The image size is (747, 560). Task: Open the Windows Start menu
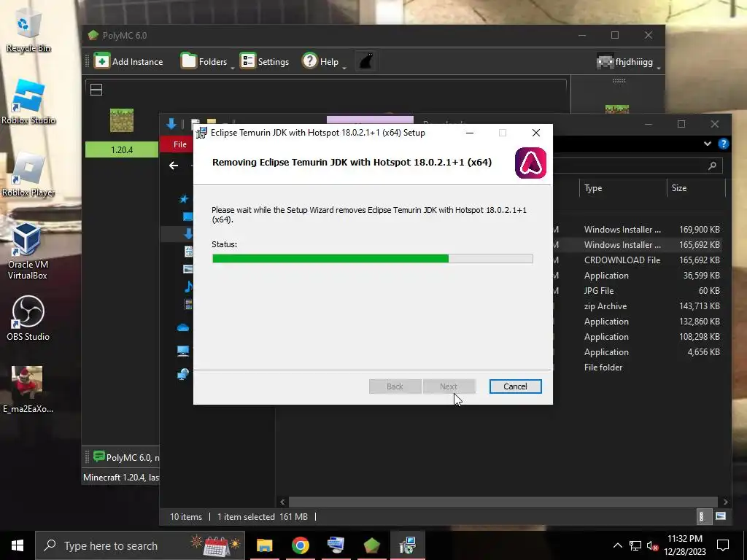[x=18, y=545]
